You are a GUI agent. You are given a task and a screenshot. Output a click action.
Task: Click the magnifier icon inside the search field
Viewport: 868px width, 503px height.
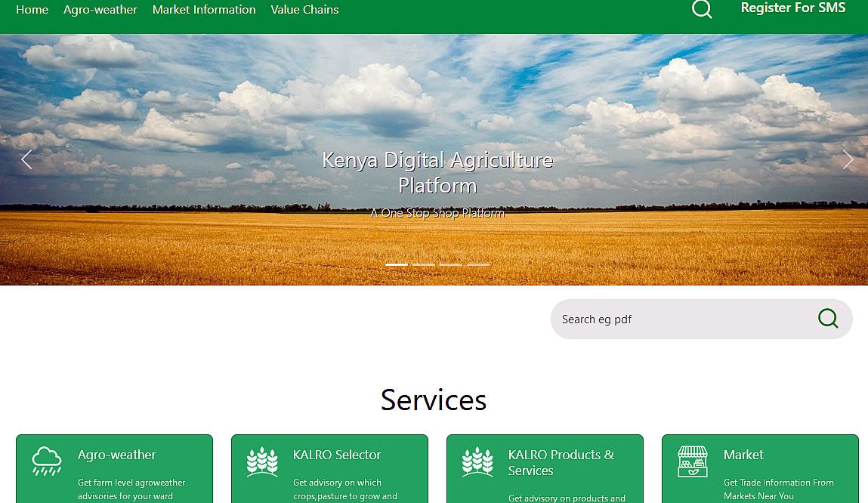[828, 319]
